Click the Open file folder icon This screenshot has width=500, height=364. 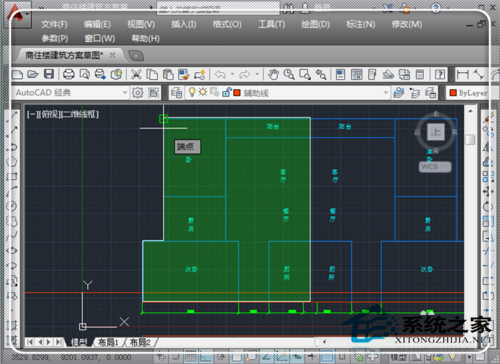[x=33, y=74]
